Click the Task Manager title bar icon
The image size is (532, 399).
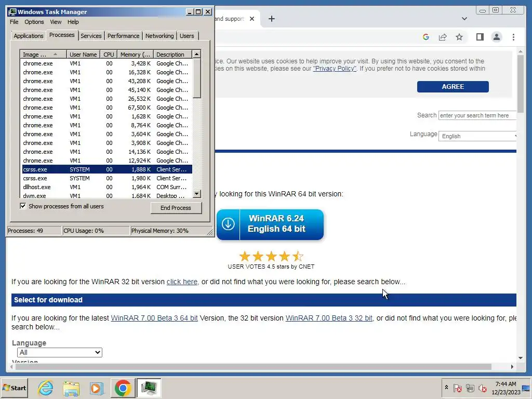coord(12,12)
